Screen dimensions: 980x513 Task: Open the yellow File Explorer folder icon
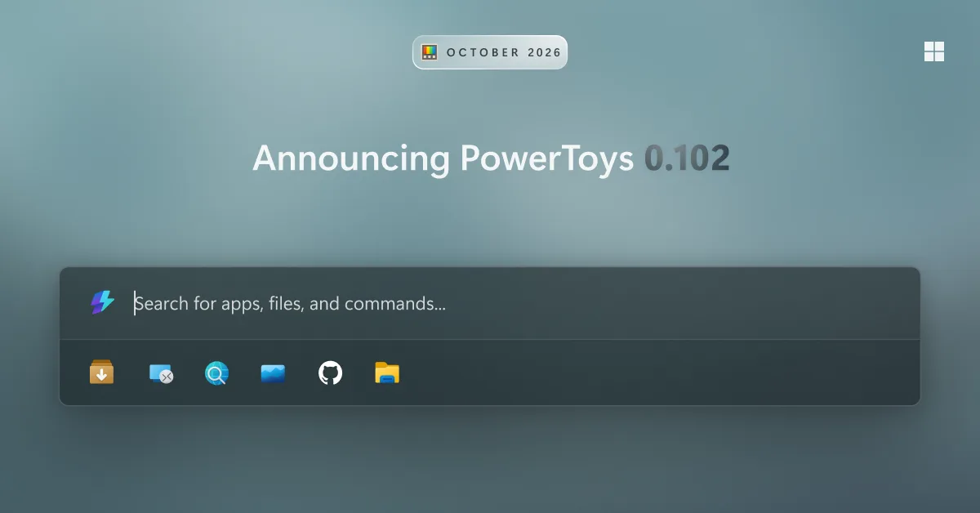point(387,373)
